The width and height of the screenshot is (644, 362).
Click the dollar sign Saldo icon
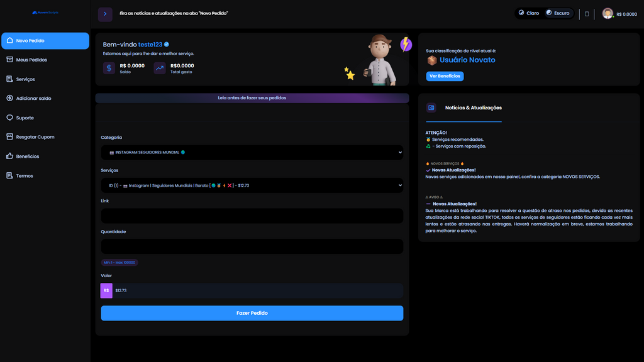(109, 69)
